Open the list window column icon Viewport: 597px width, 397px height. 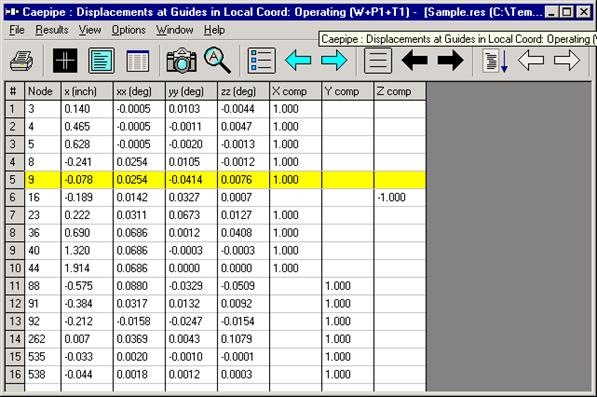tap(137, 61)
